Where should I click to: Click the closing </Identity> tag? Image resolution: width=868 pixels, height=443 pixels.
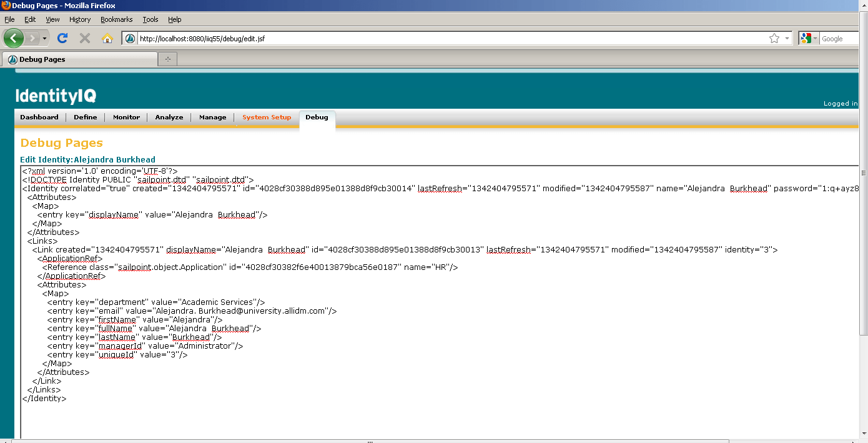(x=44, y=398)
